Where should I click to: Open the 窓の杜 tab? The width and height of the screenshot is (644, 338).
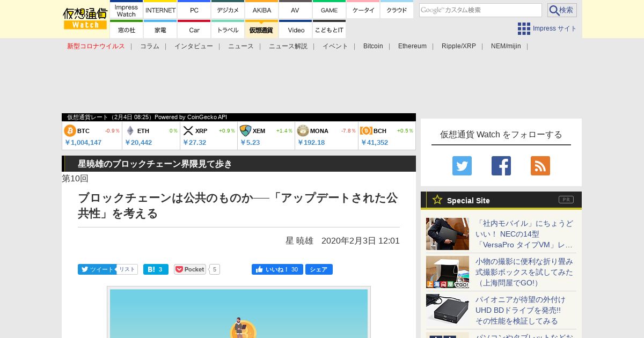(x=126, y=30)
